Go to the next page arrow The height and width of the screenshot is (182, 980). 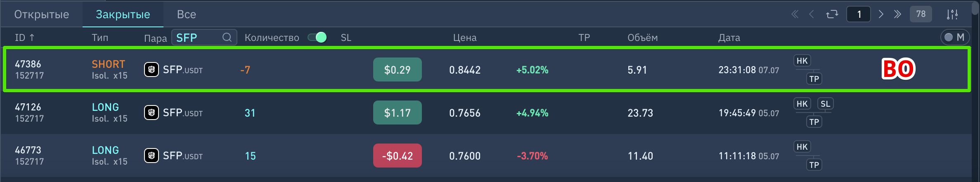(x=881, y=14)
